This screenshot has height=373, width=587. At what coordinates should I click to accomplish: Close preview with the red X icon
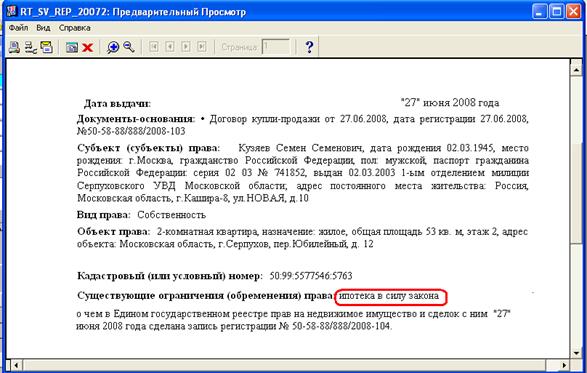(x=88, y=48)
